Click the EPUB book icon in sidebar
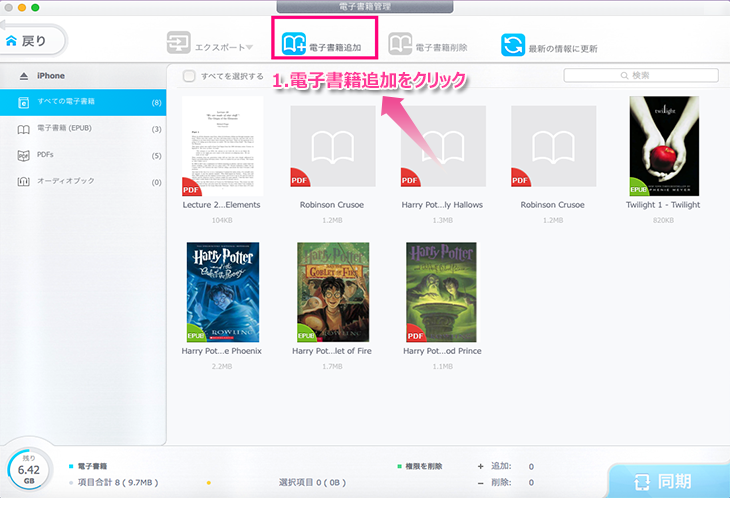This screenshot has width=730, height=510. pyautogui.click(x=23, y=129)
